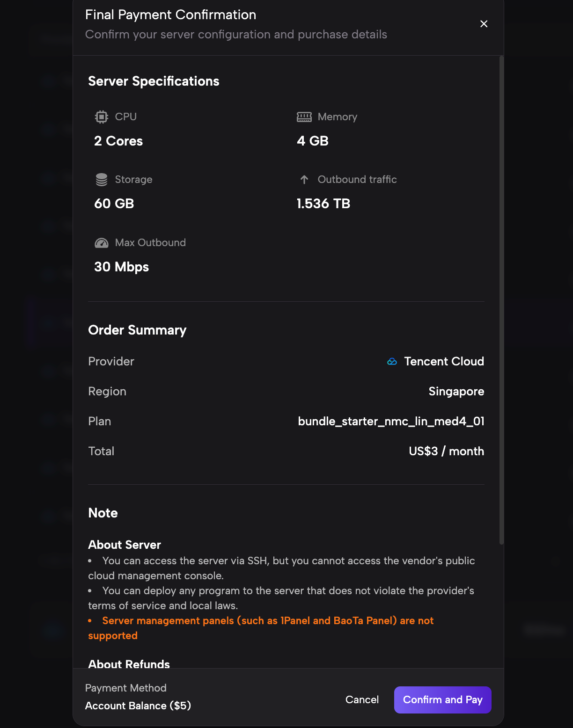Screen dimensions: 573x728
Task: Click the plan name bundle_starter_nmc_lin_med4_01
Action: [x=391, y=422]
